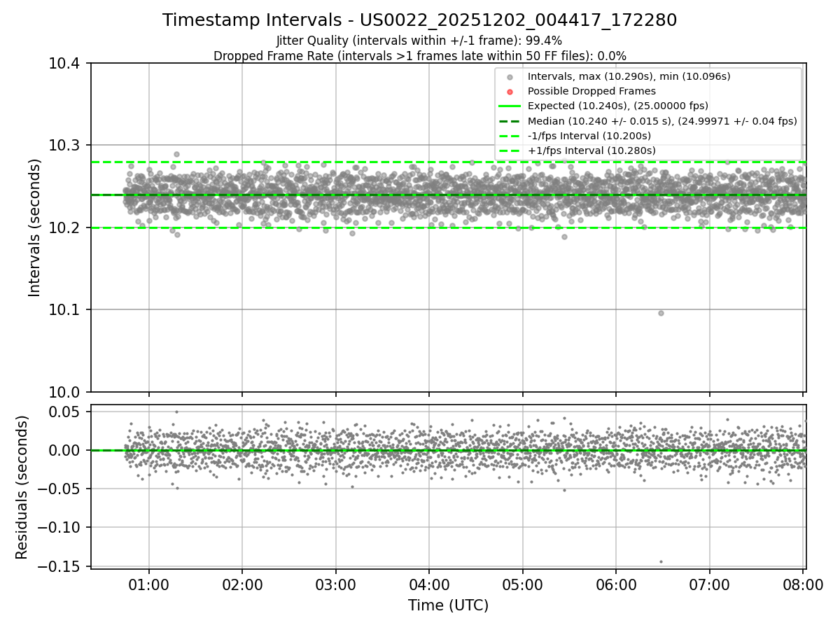Click the 'Jitter Quality' 99.4% subtitle line

point(420,41)
